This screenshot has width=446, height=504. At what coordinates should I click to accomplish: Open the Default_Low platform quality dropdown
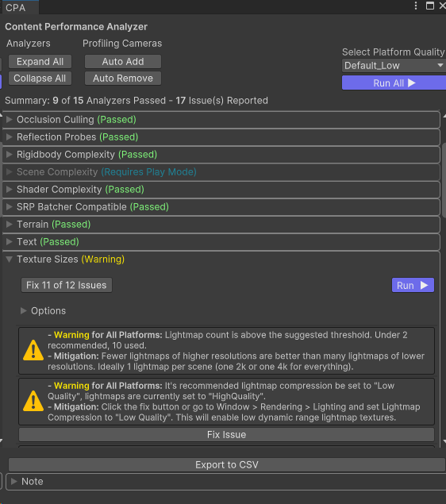[x=394, y=66]
